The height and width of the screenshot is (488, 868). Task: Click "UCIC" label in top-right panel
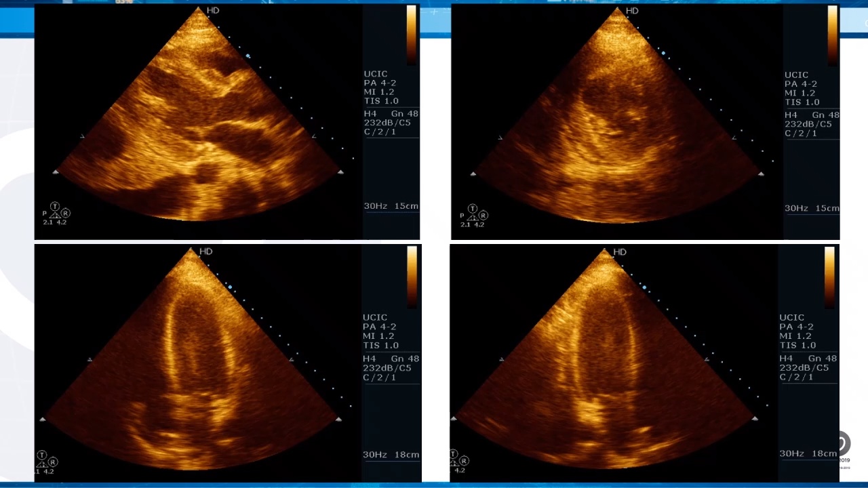(797, 75)
